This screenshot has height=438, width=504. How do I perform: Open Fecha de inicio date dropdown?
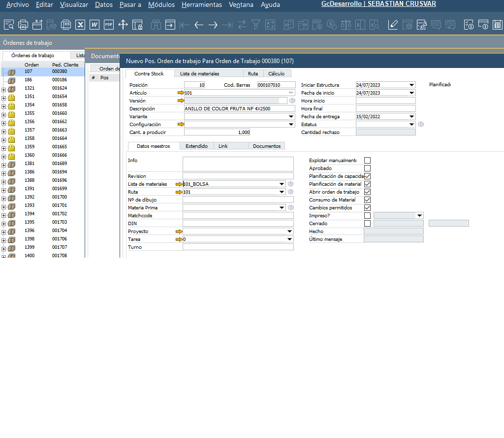[x=412, y=93]
